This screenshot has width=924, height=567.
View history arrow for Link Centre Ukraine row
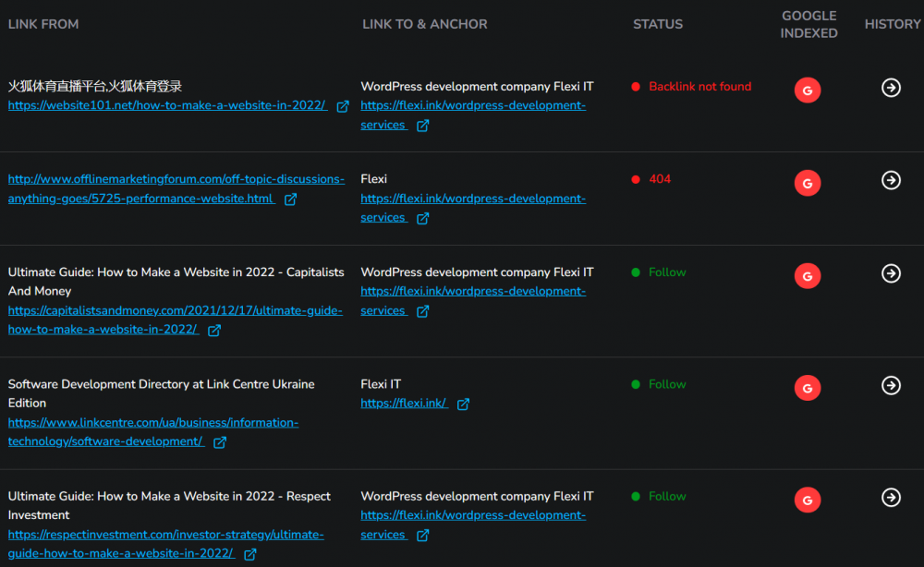(x=891, y=385)
